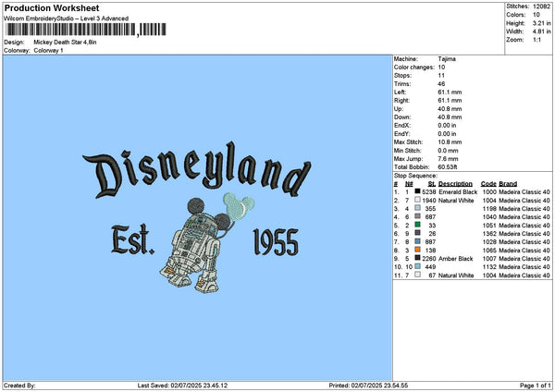Click 'Wilcom EmbroideryStudio – Level 3 Advanced' text
The height and width of the screenshot is (392, 555).
click(x=67, y=18)
